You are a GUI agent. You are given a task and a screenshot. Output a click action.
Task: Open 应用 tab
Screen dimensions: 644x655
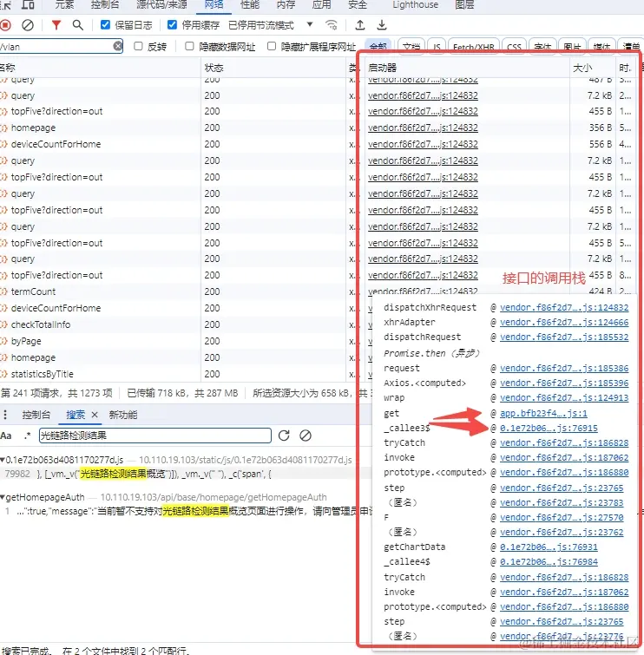click(x=322, y=4)
